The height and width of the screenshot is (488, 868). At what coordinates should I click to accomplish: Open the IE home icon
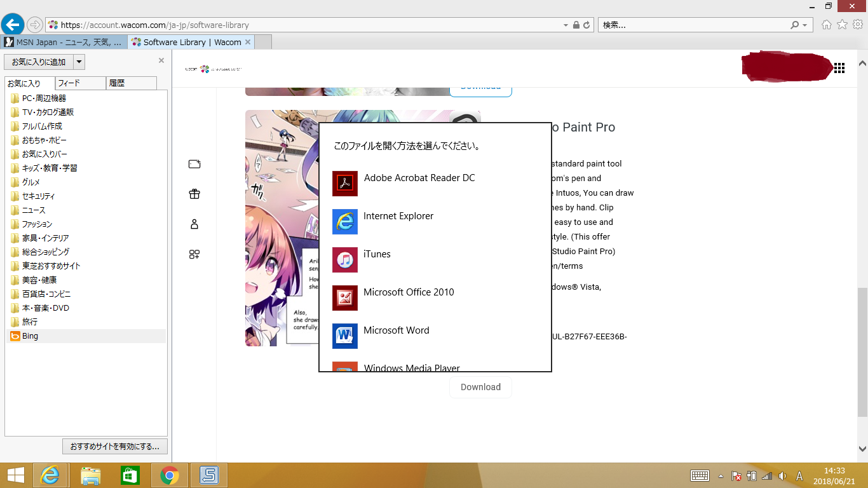pos(827,25)
